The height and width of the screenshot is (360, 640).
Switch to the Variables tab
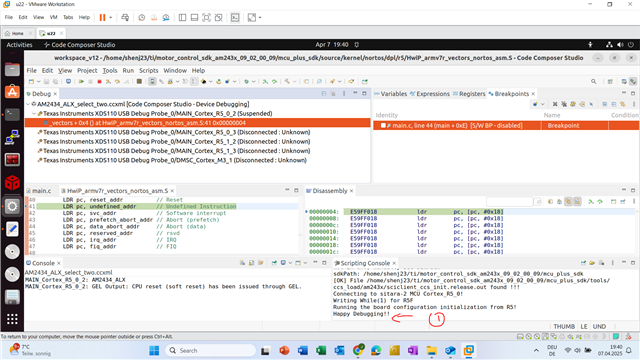(391, 93)
